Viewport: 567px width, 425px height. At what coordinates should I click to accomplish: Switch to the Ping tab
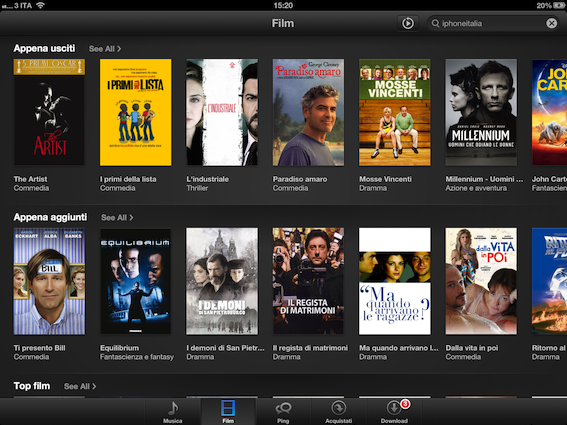click(283, 412)
